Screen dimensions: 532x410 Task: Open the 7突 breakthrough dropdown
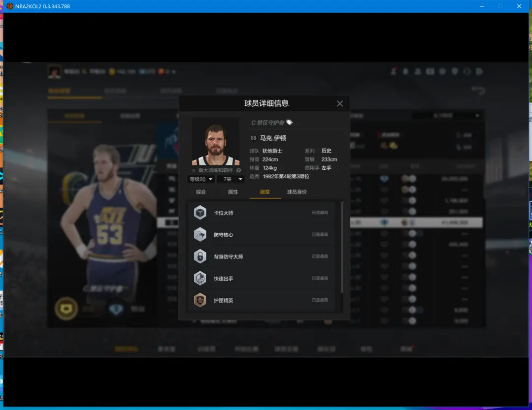click(x=231, y=179)
